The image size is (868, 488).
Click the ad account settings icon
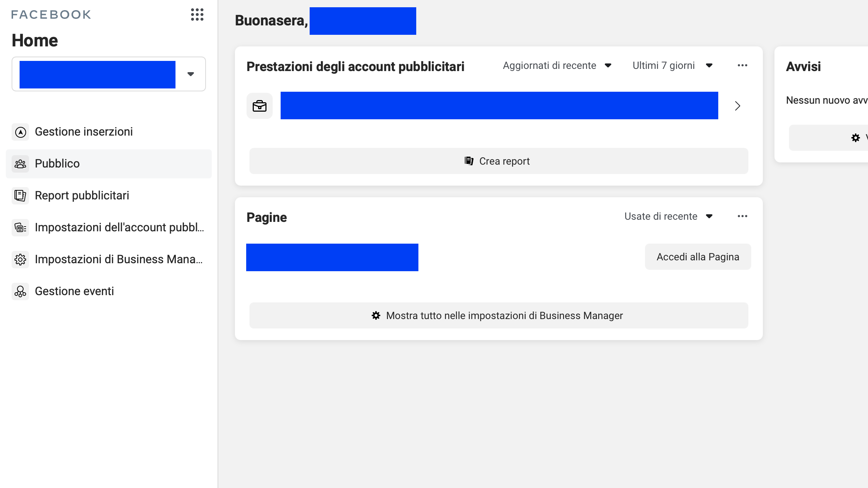[x=21, y=228]
